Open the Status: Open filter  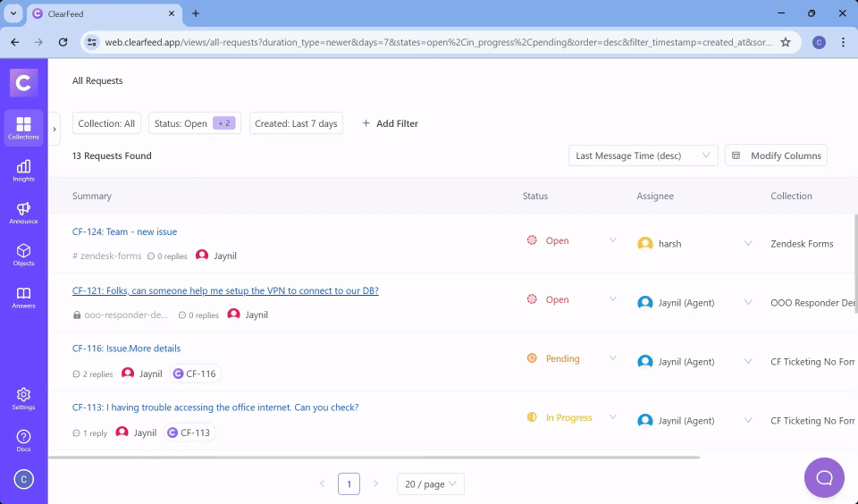point(194,123)
